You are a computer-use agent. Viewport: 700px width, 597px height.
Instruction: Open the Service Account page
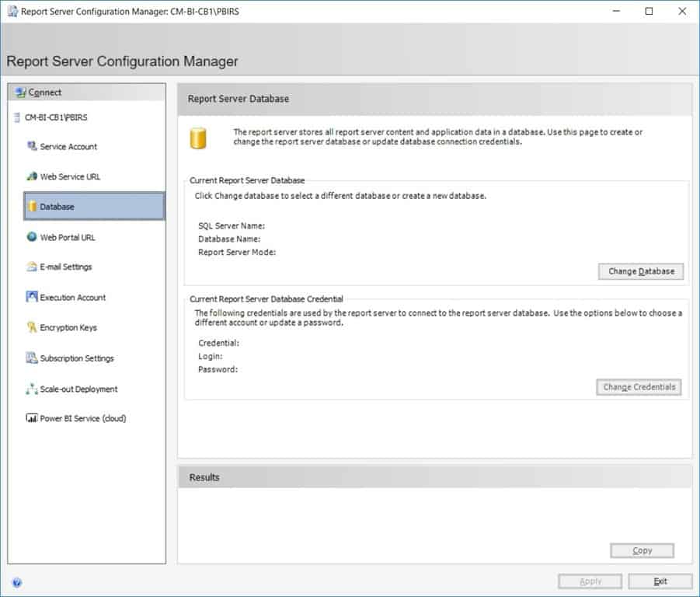pyautogui.click(x=68, y=146)
